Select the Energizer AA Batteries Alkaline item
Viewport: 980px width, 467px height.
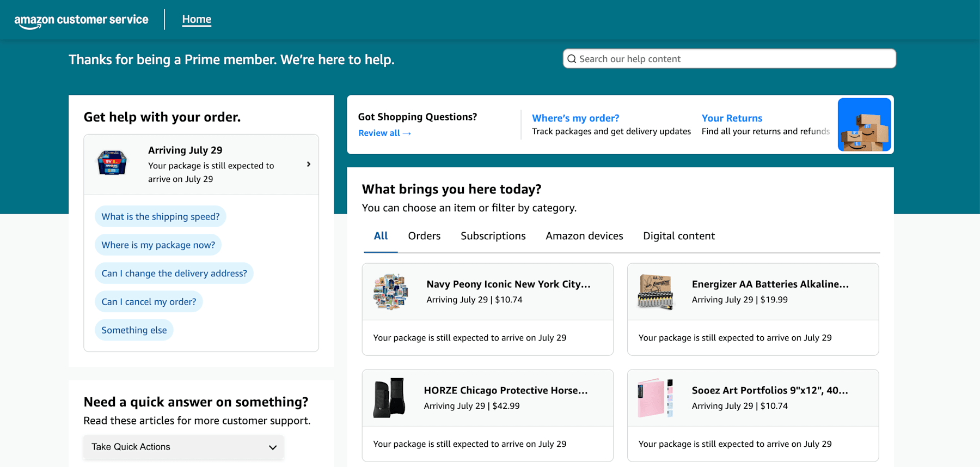click(x=753, y=310)
